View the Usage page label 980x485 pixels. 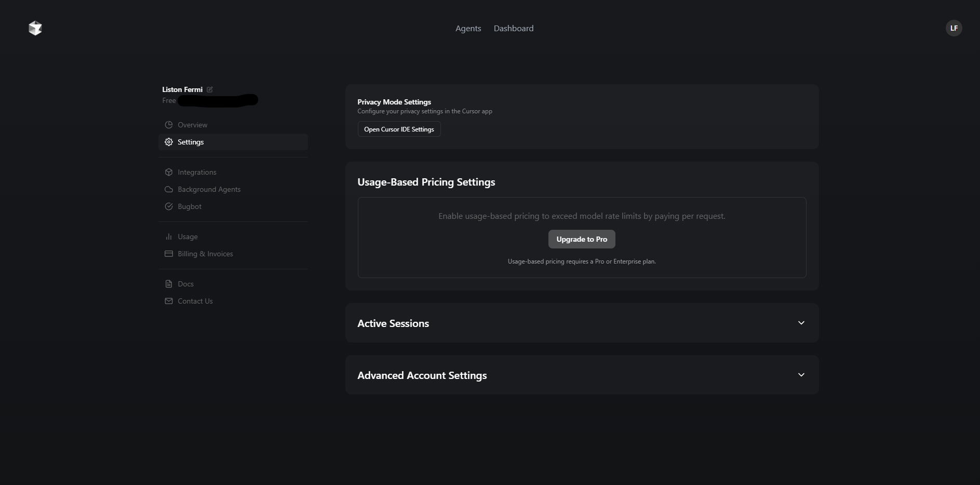(187, 237)
